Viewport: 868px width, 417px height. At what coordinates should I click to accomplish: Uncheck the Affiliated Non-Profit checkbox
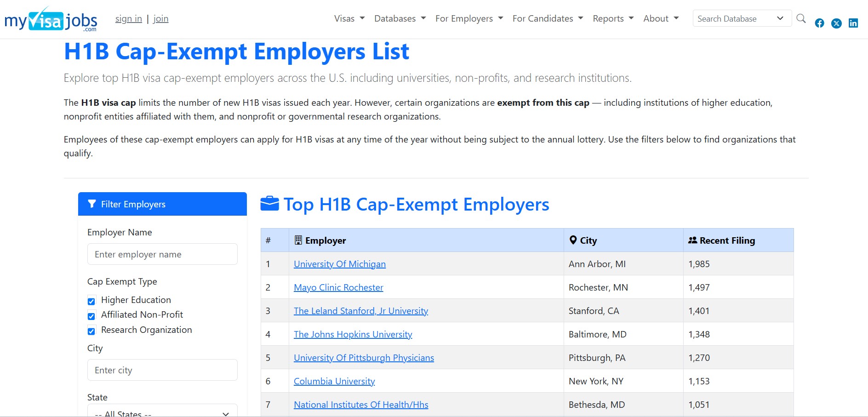(91, 316)
